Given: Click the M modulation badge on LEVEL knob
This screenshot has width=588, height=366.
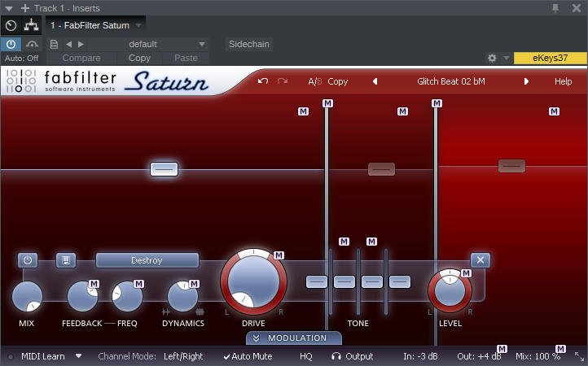Looking at the screenshot, I should [x=466, y=273].
